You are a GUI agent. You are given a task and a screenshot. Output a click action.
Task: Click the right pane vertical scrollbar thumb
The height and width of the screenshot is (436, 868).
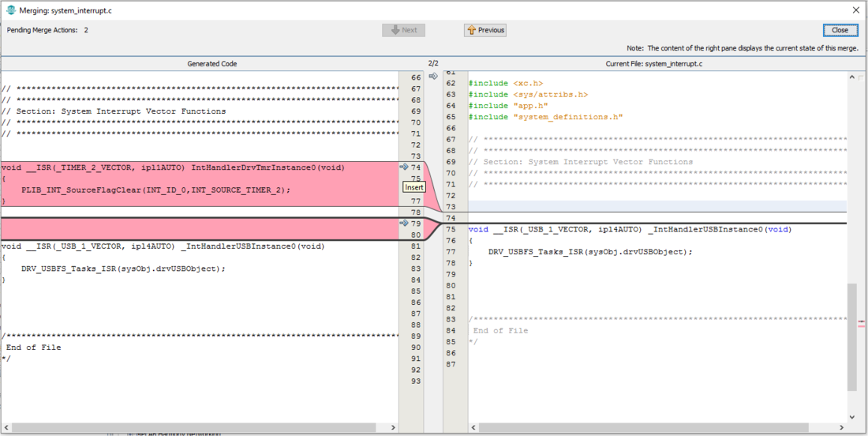852,338
